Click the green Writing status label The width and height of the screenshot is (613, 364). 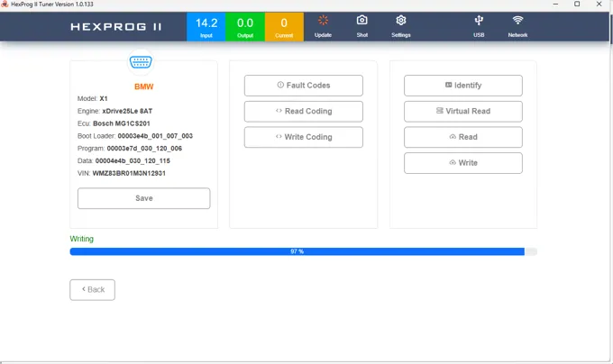point(82,239)
